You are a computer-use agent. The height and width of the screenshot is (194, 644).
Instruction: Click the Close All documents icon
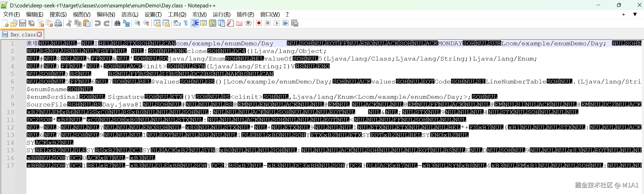coord(50,23)
